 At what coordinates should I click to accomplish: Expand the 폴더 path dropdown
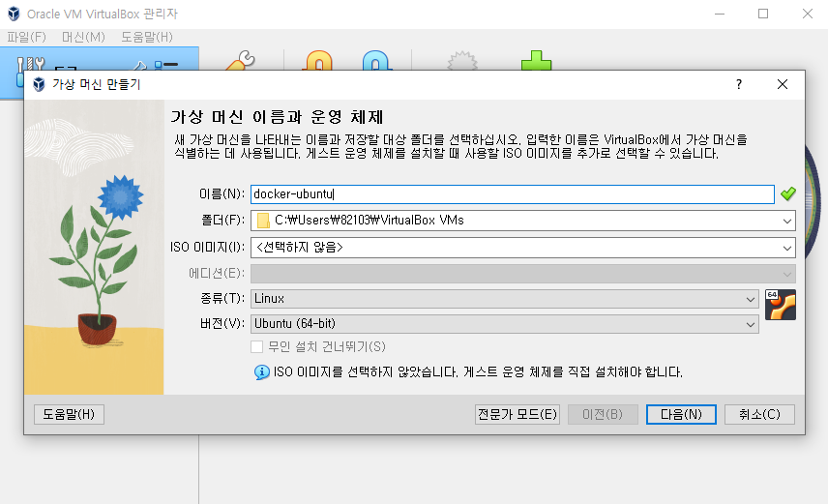coord(786,221)
